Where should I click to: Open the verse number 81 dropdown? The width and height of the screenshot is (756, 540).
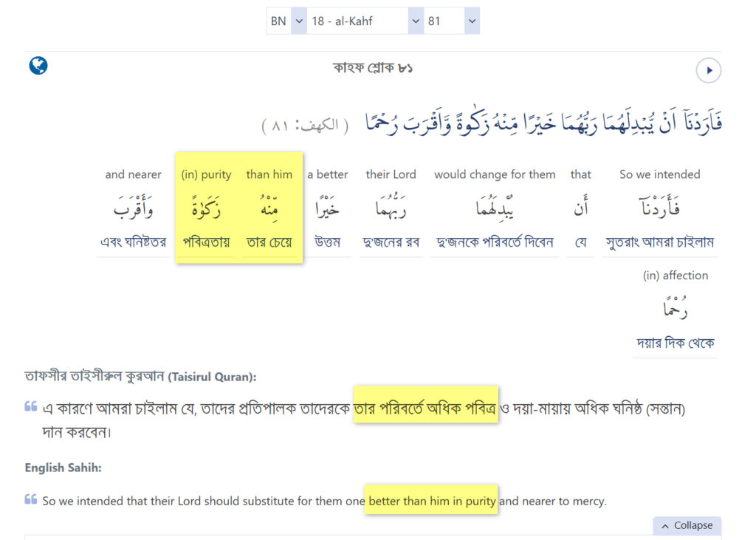click(x=451, y=21)
